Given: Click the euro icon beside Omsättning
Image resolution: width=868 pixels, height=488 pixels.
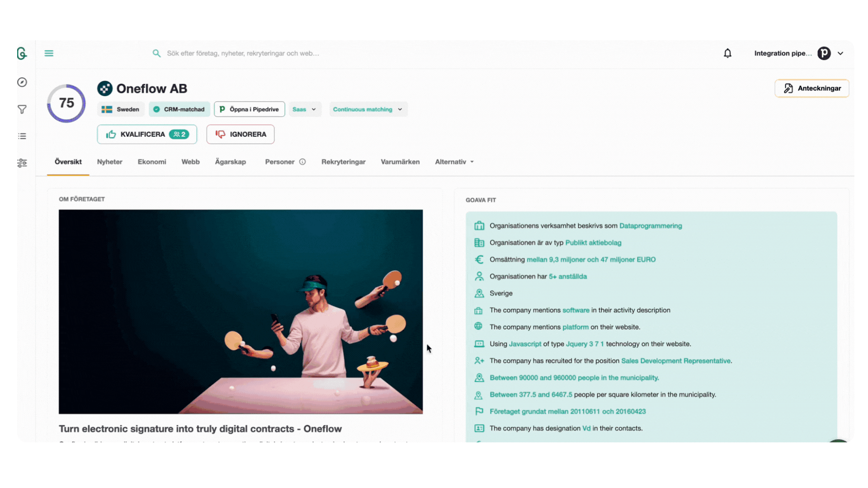Looking at the screenshot, I should point(479,259).
